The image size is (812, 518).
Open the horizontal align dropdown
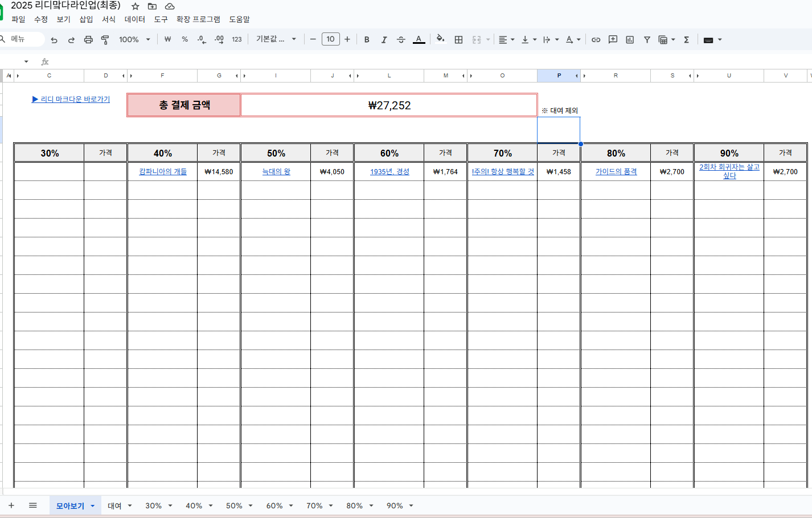click(x=506, y=40)
